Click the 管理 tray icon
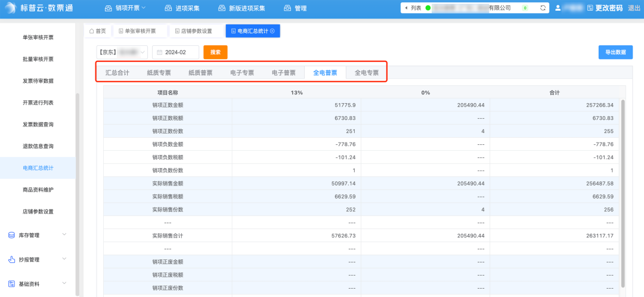 tap(287, 8)
